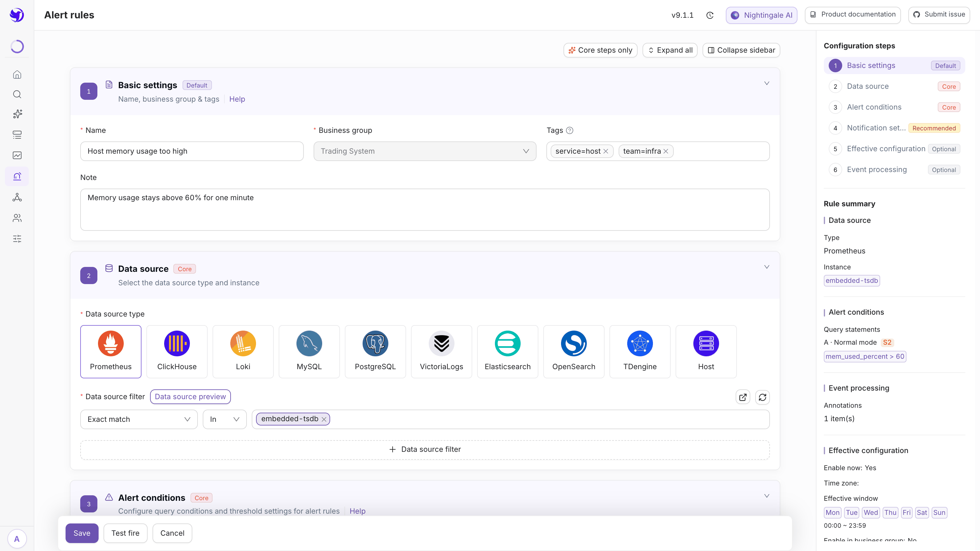Click the clock icon beside version v9.1.1
The width and height of the screenshot is (980, 551).
pyautogui.click(x=710, y=15)
